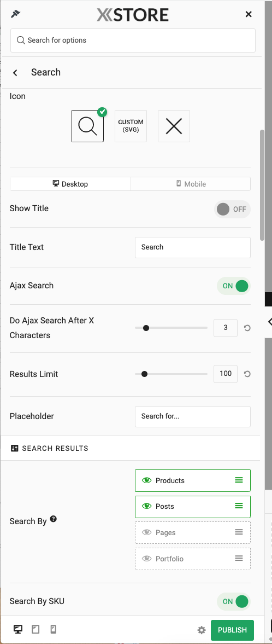Image resolution: width=272 pixels, height=644 pixels.
Task: Open the Search By help tooltip icon
Action: (54, 519)
